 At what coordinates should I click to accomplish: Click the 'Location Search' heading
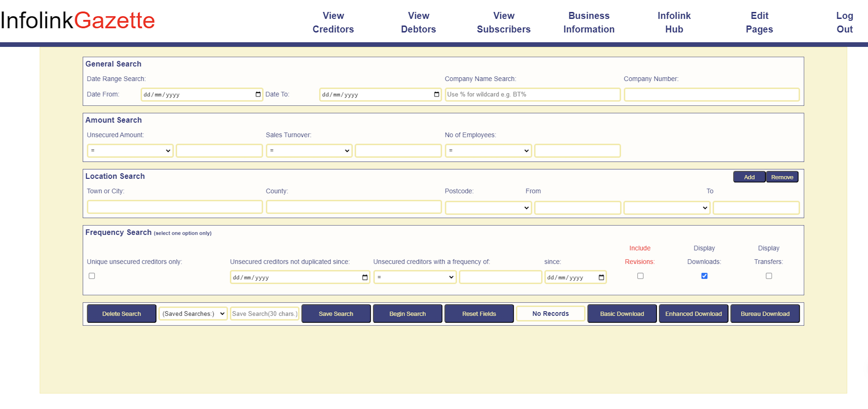point(115,176)
